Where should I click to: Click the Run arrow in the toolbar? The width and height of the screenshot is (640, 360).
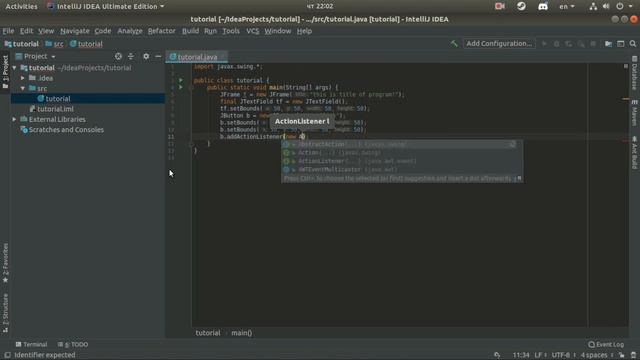pos(544,44)
